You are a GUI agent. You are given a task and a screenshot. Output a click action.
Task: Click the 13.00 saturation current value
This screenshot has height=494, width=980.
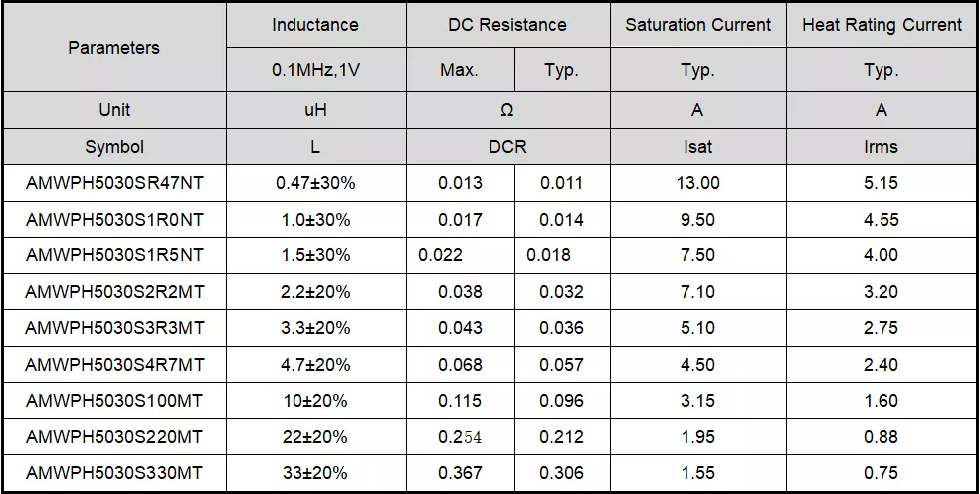pyautogui.click(x=697, y=183)
